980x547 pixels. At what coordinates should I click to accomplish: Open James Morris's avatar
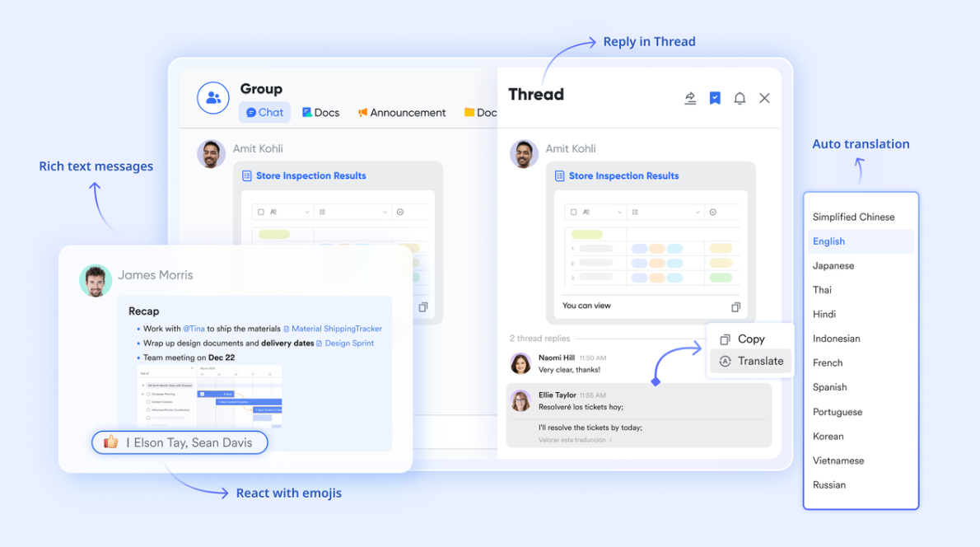click(x=96, y=281)
